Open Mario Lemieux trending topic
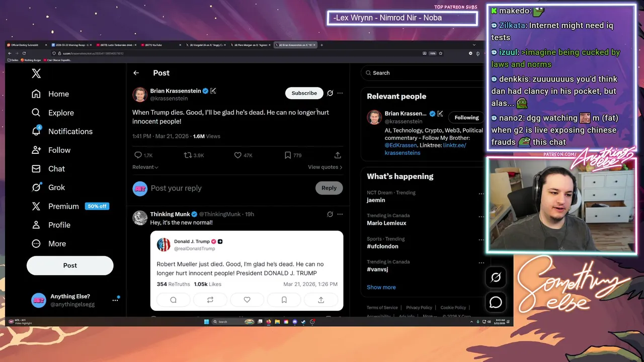Image resolution: width=644 pixels, height=362 pixels. [386, 223]
